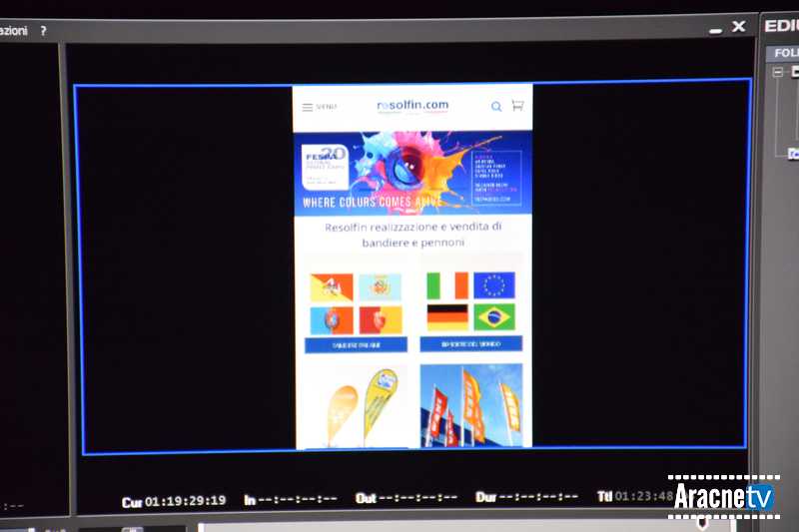Select the Italian regional flags thumbnail

(356, 303)
